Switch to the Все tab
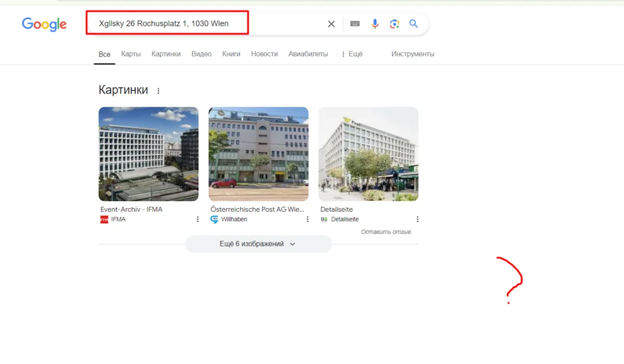 click(105, 54)
